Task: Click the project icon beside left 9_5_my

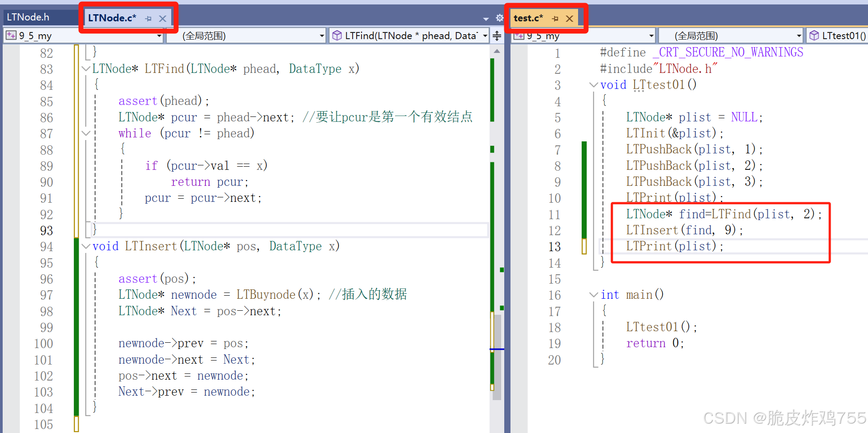Action: coord(11,36)
